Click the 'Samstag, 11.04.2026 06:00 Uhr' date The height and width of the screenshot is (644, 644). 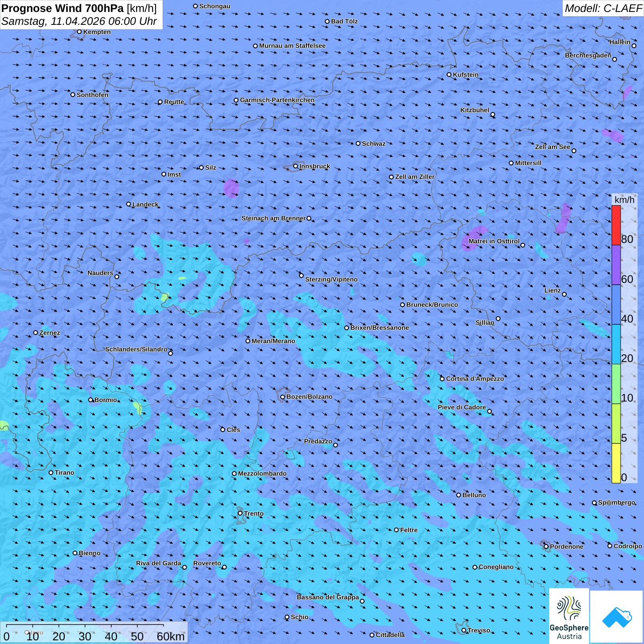click(79, 21)
